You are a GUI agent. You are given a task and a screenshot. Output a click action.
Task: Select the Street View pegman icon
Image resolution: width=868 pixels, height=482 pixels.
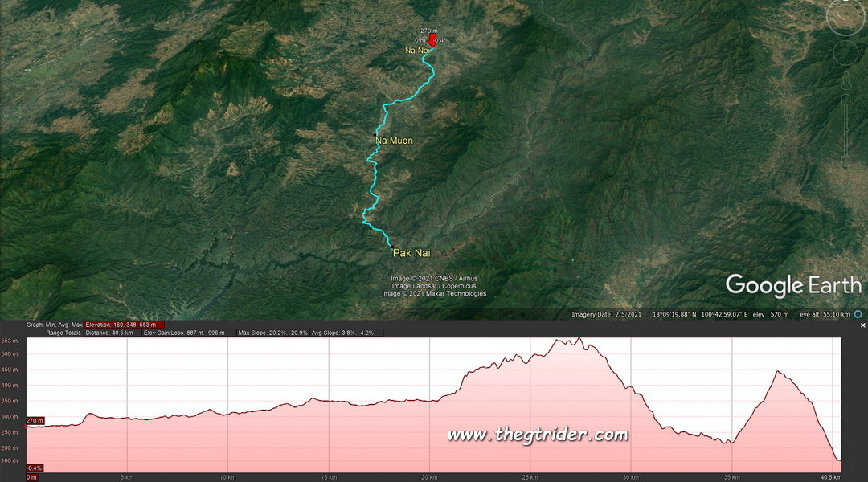click(x=845, y=82)
